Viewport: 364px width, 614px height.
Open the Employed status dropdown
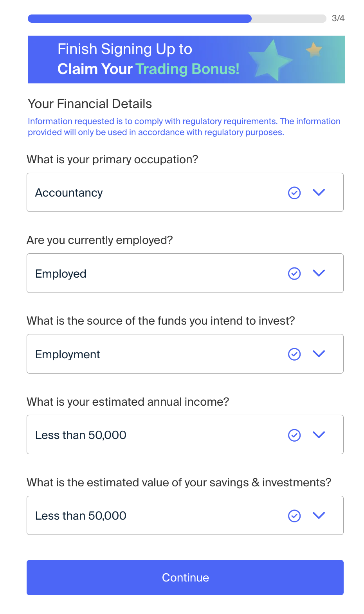185,273
